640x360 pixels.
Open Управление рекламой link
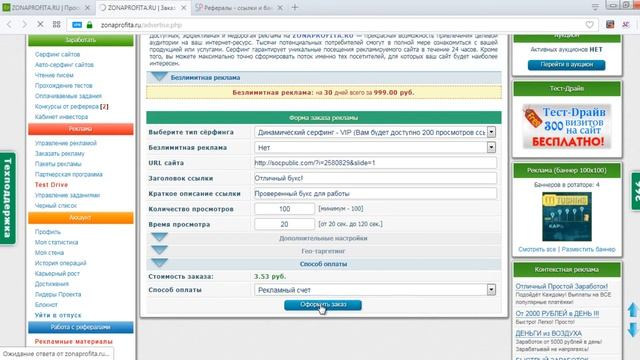66,143
